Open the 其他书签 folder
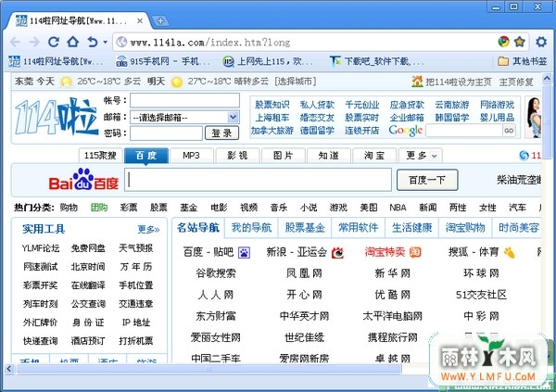Image resolution: width=556 pixels, height=392 pixels. click(x=522, y=61)
